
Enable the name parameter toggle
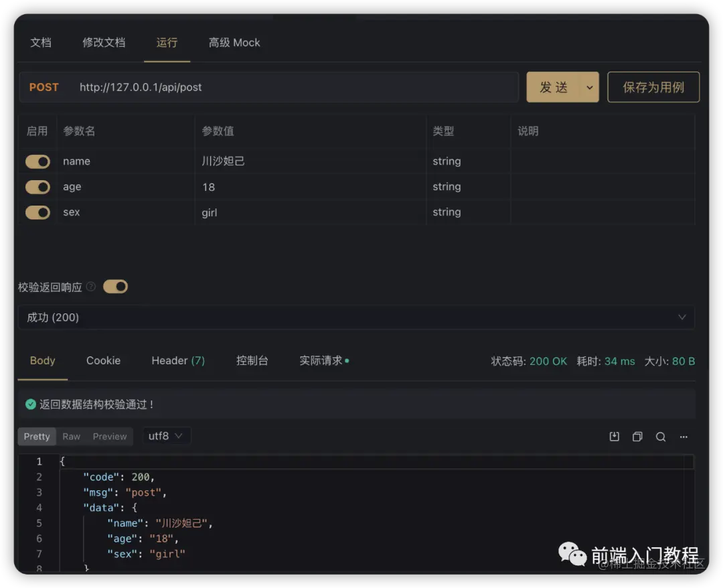tap(37, 161)
